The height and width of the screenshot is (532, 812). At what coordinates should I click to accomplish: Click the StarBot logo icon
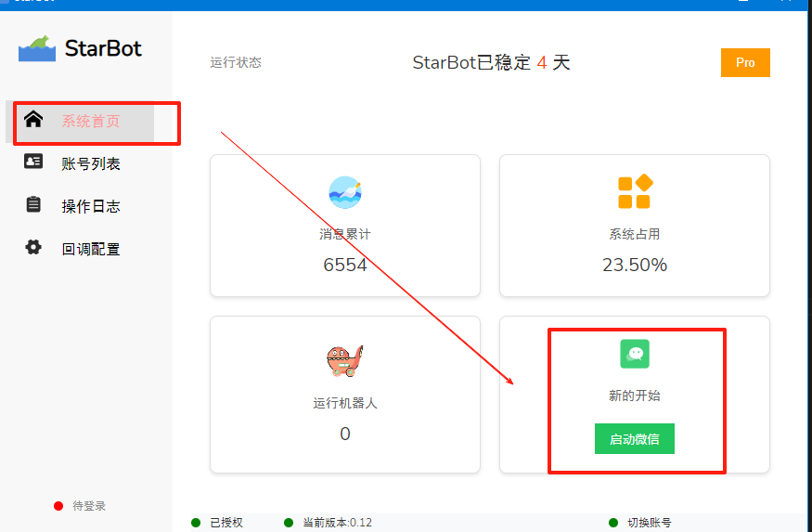click(37, 48)
